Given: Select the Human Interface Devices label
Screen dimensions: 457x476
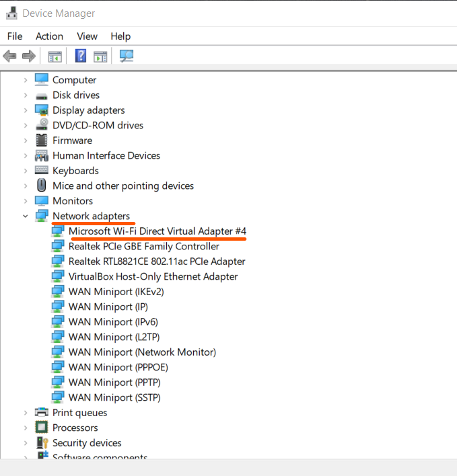Looking at the screenshot, I should pos(106,155).
